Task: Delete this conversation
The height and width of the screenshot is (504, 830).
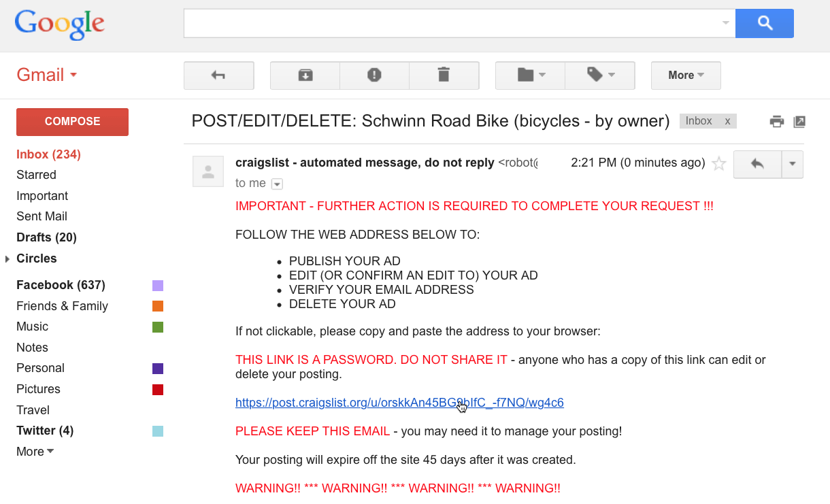Action: coord(444,75)
